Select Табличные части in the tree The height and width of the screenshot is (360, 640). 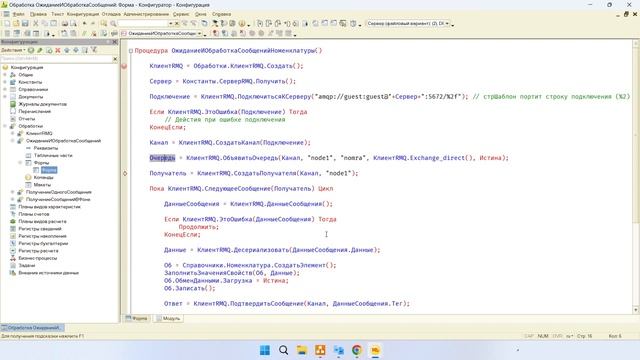coord(53,156)
